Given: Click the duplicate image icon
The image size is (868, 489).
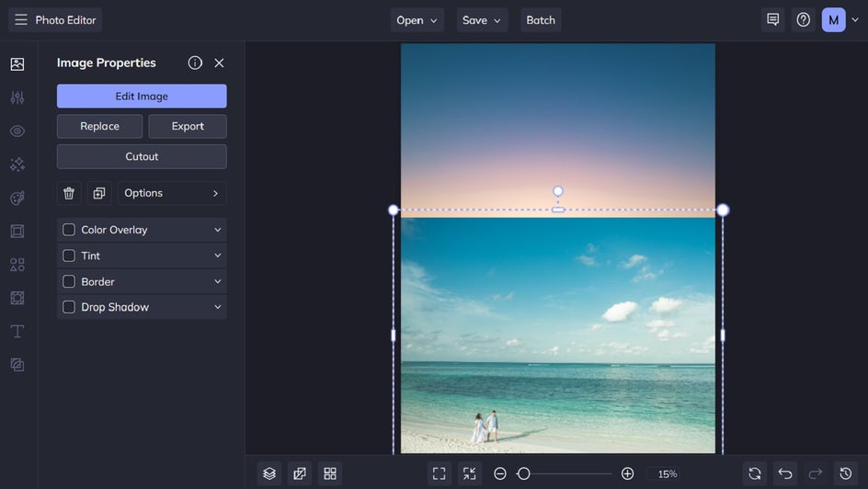Looking at the screenshot, I should coord(99,193).
